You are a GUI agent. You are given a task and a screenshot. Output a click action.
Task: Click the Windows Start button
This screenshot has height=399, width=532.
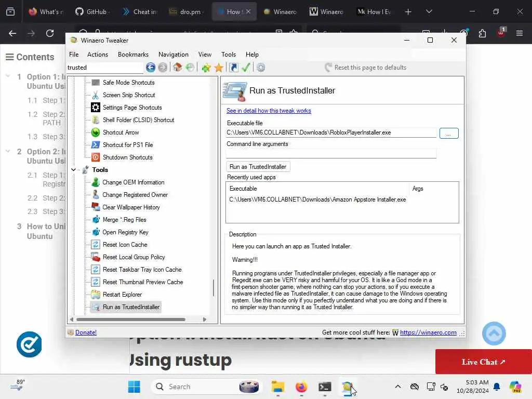(134, 387)
